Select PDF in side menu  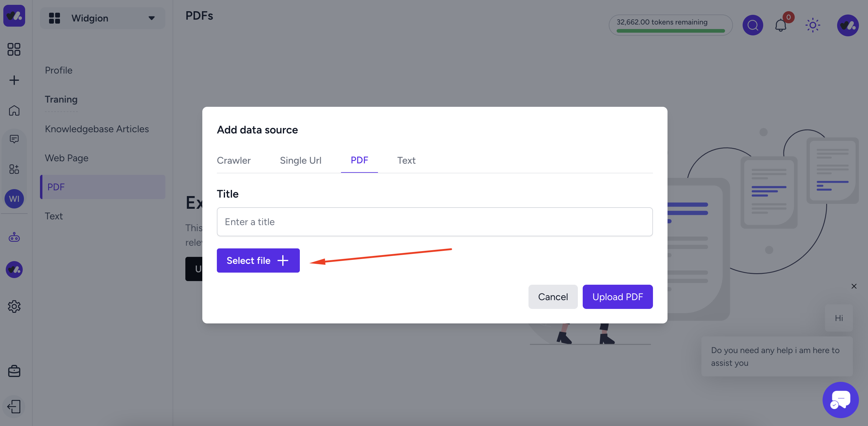tap(102, 187)
